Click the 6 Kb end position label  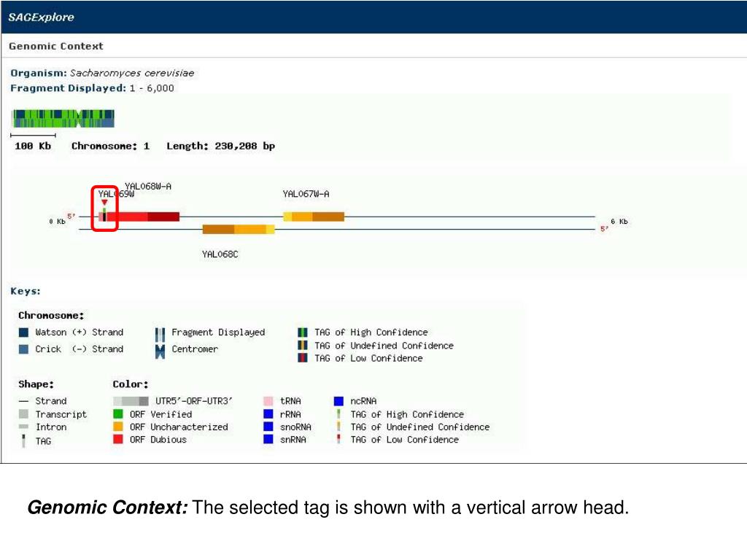pos(619,222)
